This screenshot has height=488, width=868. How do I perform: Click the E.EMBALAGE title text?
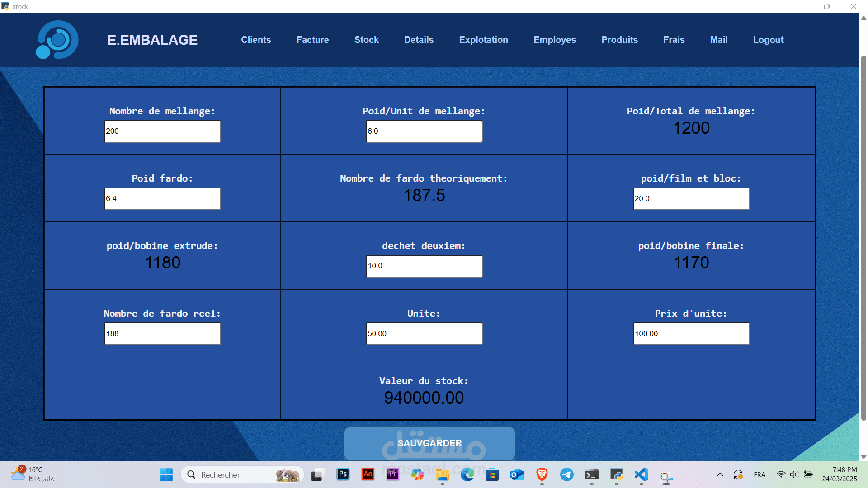point(152,40)
